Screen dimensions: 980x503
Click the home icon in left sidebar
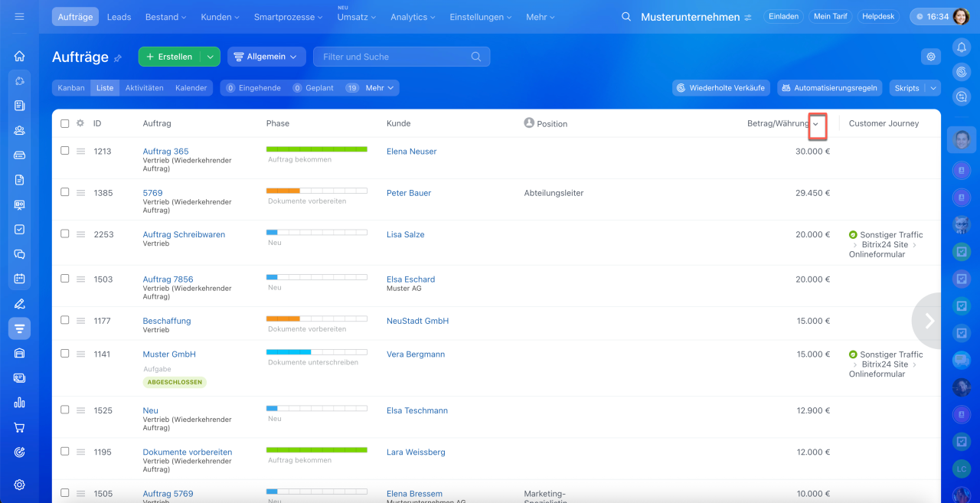tap(19, 56)
